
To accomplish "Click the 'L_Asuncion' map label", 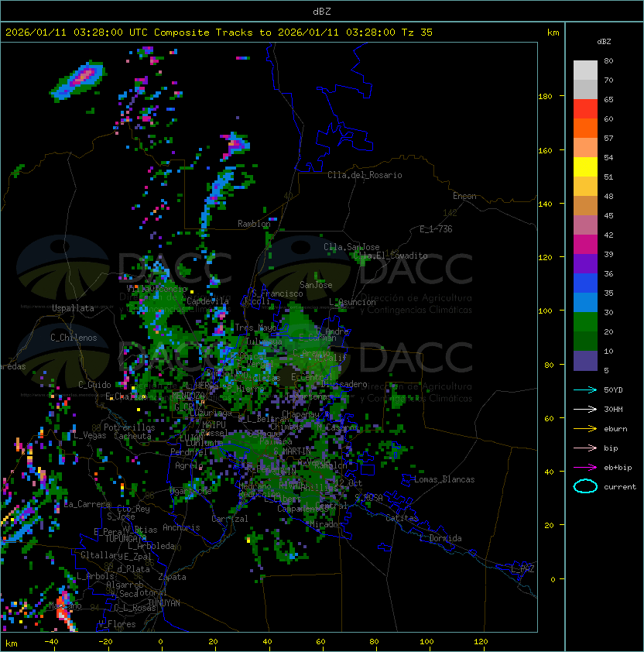I will (x=352, y=302).
